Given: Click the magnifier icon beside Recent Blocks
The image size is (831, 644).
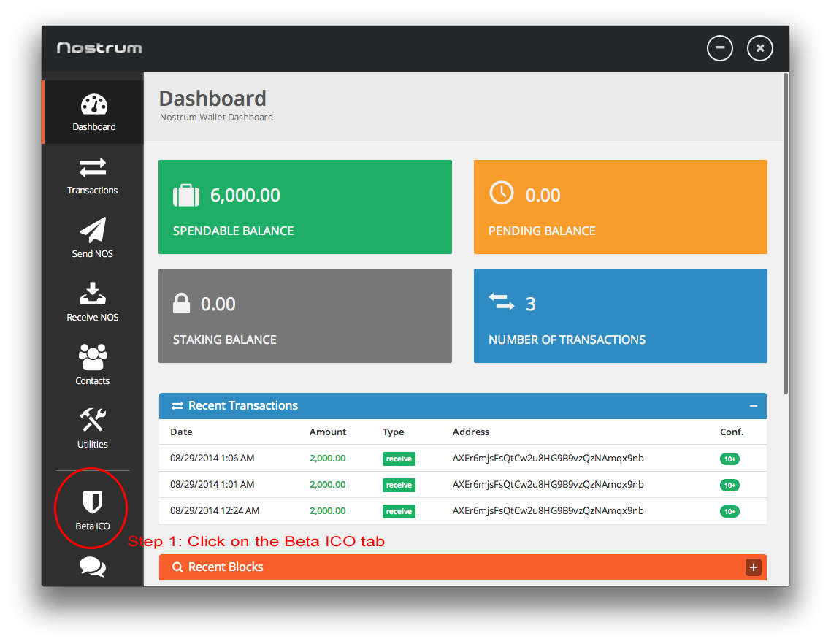Looking at the screenshot, I should 177,567.
